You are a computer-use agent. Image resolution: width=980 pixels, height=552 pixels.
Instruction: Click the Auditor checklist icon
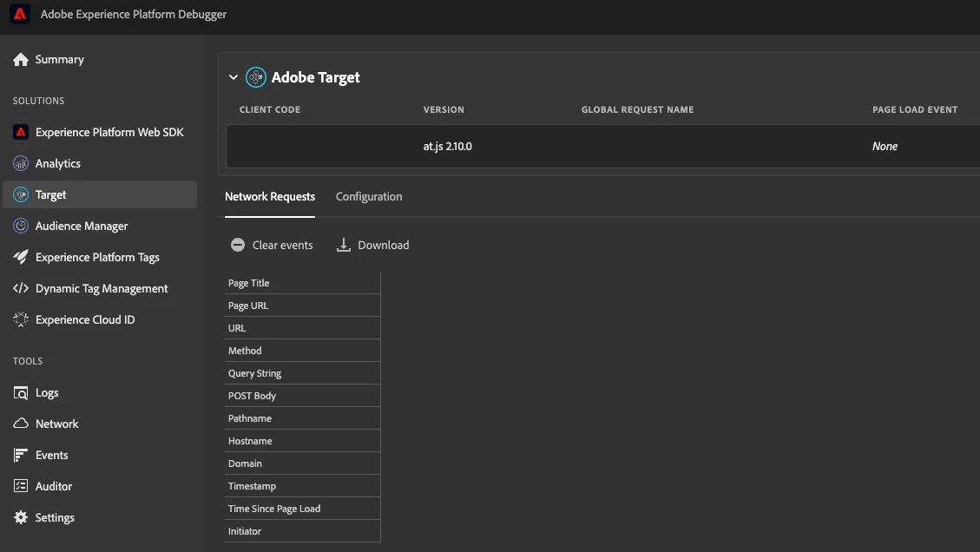(21, 486)
